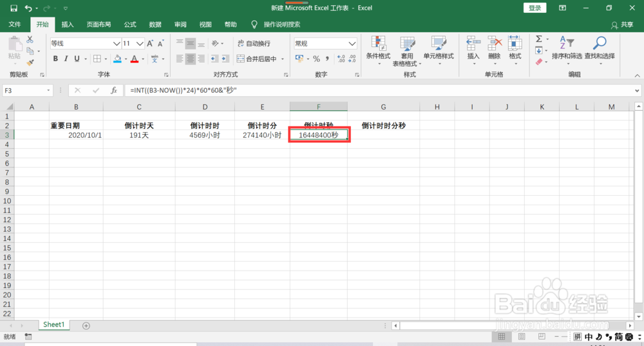Click the middle align icon
644x346 pixels.
(x=191, y=44)
